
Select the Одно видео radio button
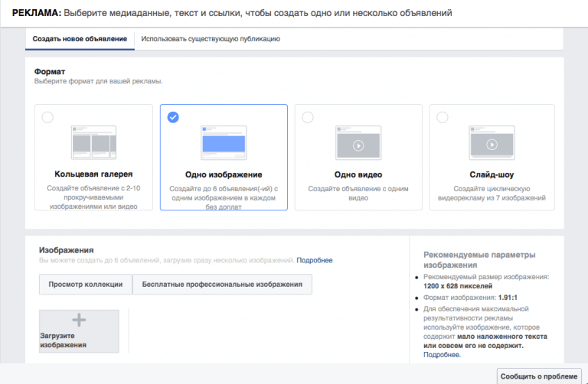click(308, 117)
